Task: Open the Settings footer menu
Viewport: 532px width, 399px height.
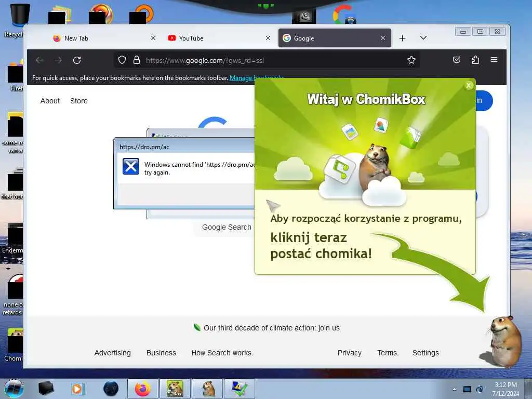Action: click(x=425, y=353)
